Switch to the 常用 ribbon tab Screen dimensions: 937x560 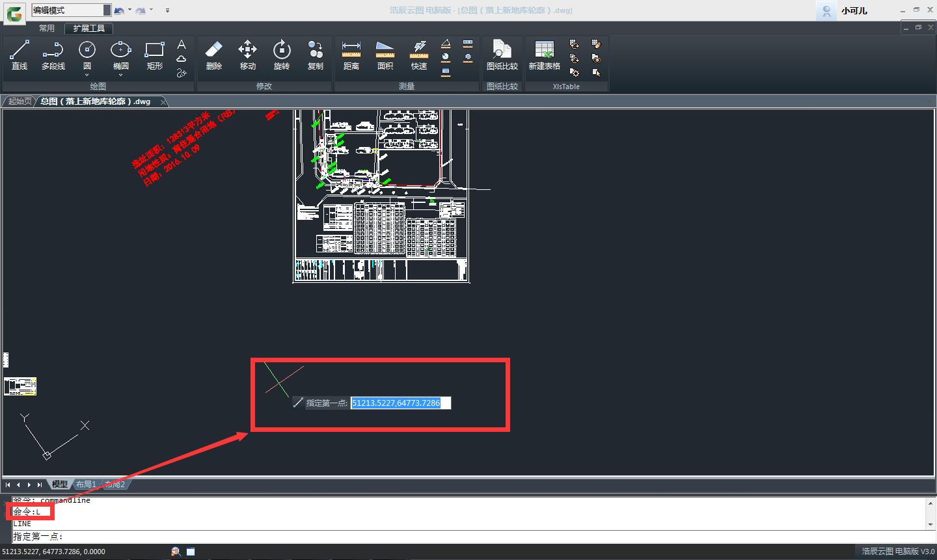point(47,29)
